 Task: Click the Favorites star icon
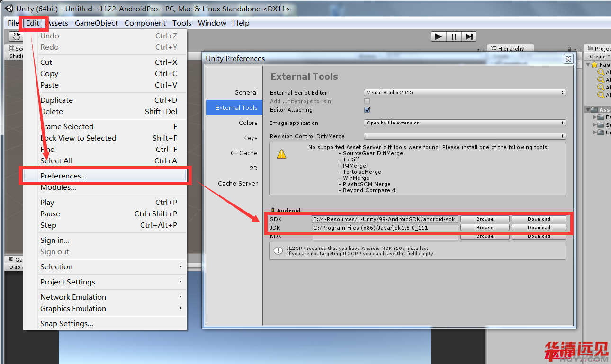tap(594, 65)
